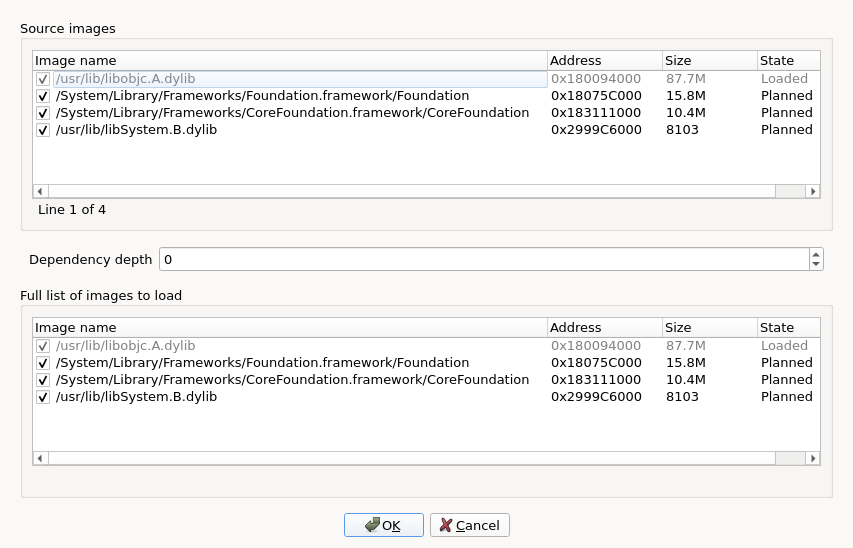
Task: Select Foundation.framework row in Source images
Action: [x=262, y=96]
